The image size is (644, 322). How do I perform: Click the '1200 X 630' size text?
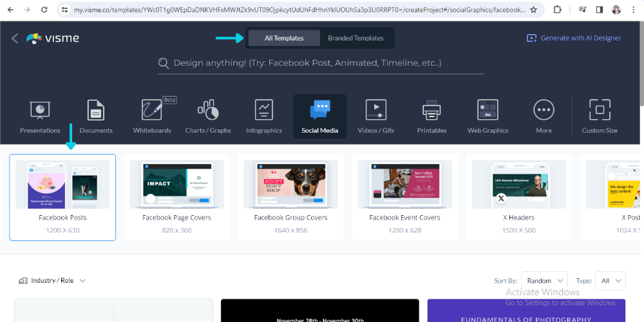(62, 231)
